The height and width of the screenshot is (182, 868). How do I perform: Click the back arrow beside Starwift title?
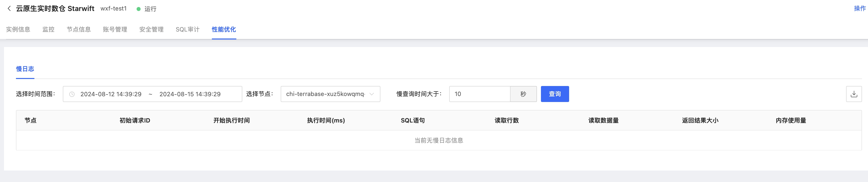click(x=9, y=8)
